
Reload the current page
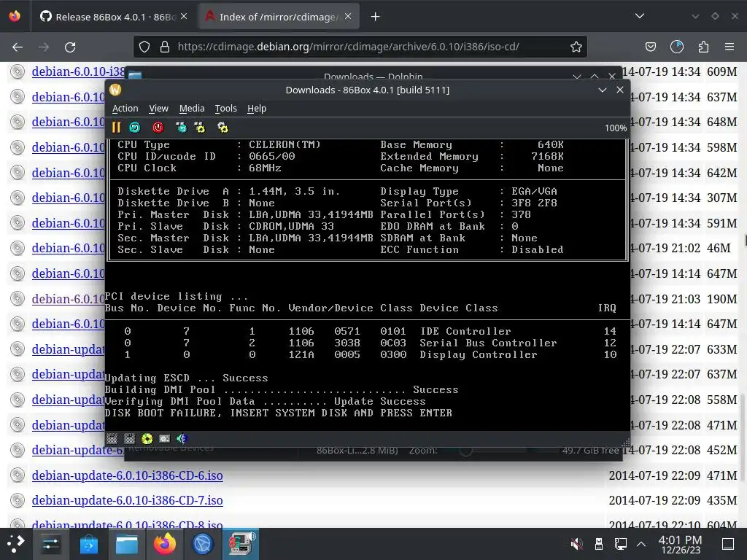(x=70, y=47)
